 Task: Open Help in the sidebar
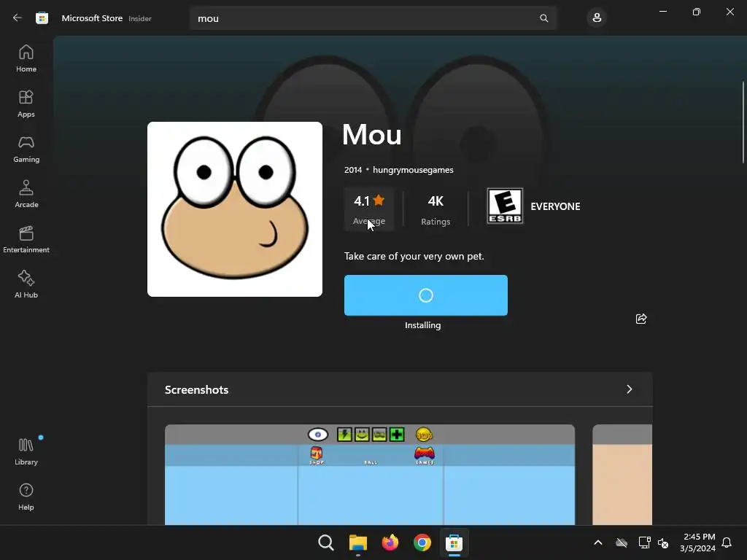[26, 497]
